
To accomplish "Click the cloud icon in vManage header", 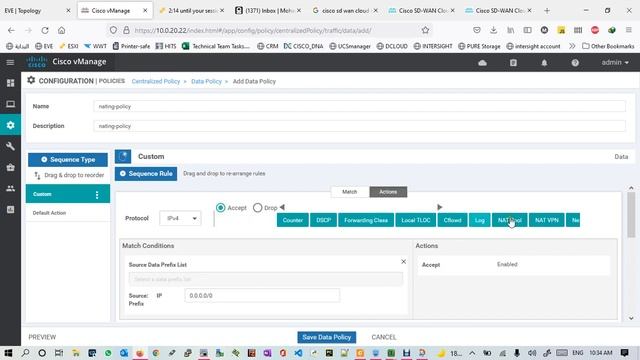I will point(482,63).
